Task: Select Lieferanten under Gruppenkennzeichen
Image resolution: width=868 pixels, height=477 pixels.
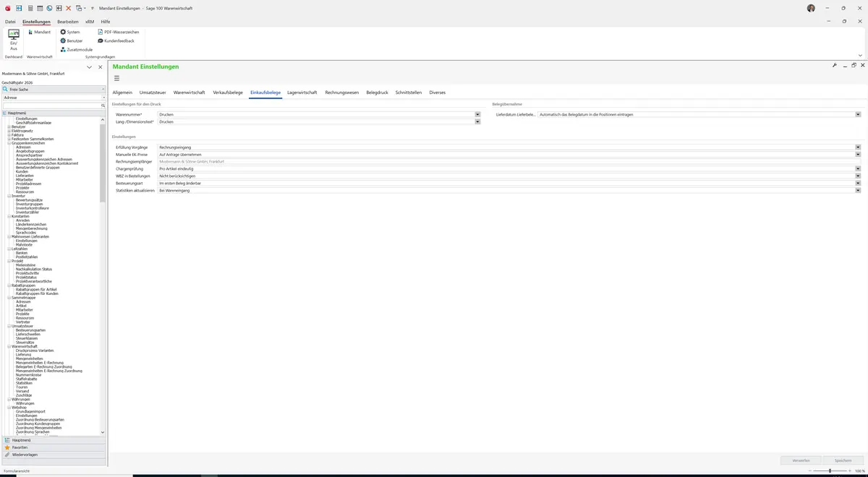Action: pos(25,176)
